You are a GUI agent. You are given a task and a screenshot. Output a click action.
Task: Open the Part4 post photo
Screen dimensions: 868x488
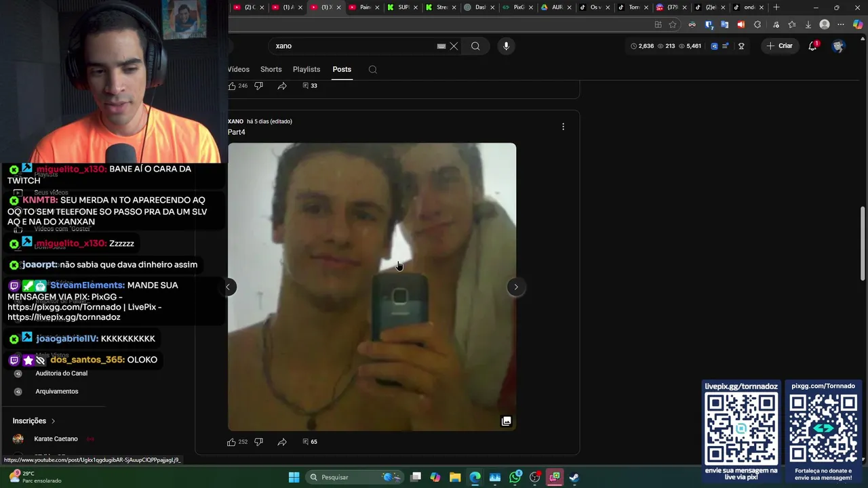(x=372, y=287)
